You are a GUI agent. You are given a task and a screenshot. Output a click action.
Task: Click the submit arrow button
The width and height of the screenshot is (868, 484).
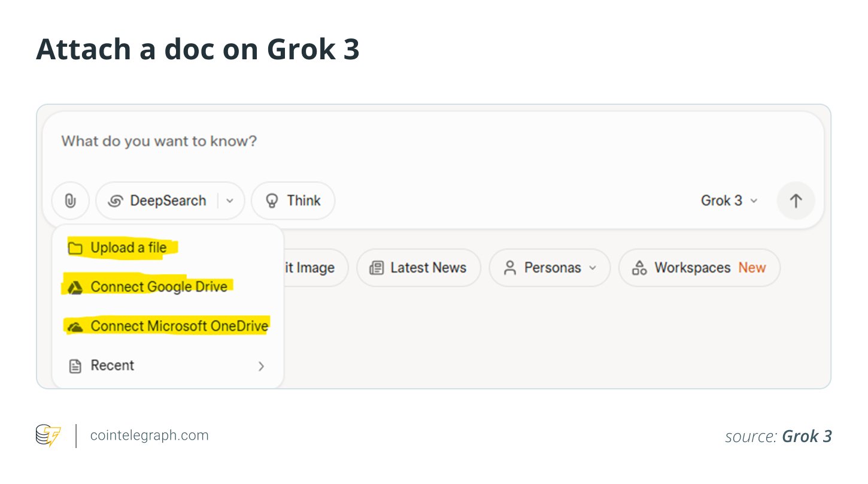(x=796, y=201)
